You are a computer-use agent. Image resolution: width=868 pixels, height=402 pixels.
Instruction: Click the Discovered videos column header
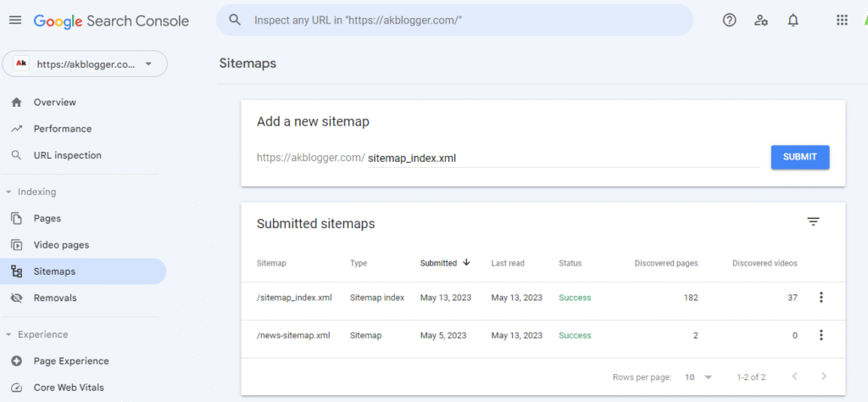click(x=765, y=263)
